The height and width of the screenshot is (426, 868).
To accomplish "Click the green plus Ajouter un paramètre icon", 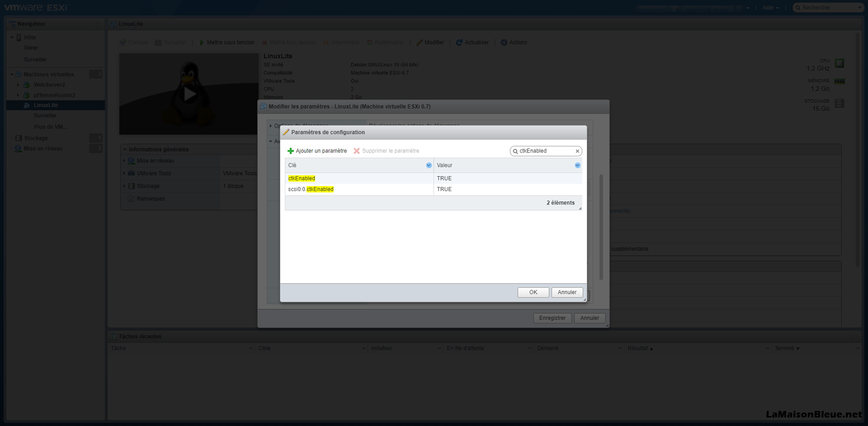I will pos(291,151).
